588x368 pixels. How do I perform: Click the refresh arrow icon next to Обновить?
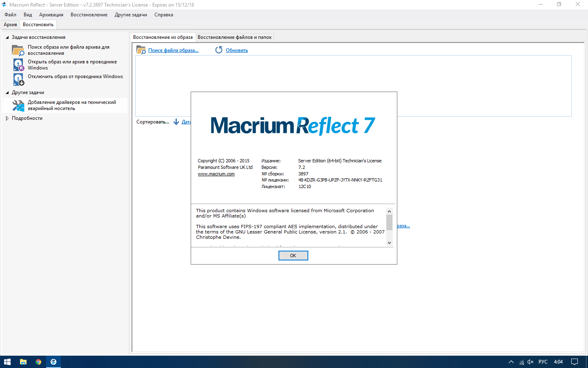click(x=219, y=50)
